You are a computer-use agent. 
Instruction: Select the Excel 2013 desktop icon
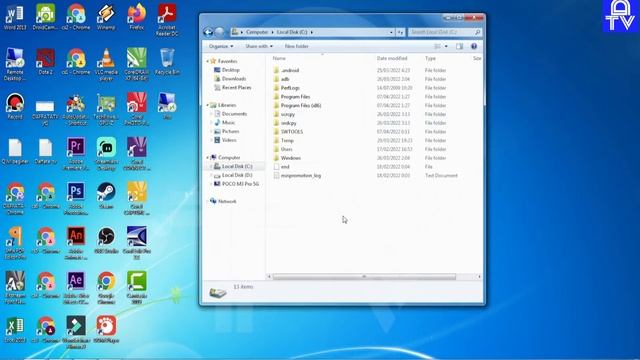tap(15, 329)
